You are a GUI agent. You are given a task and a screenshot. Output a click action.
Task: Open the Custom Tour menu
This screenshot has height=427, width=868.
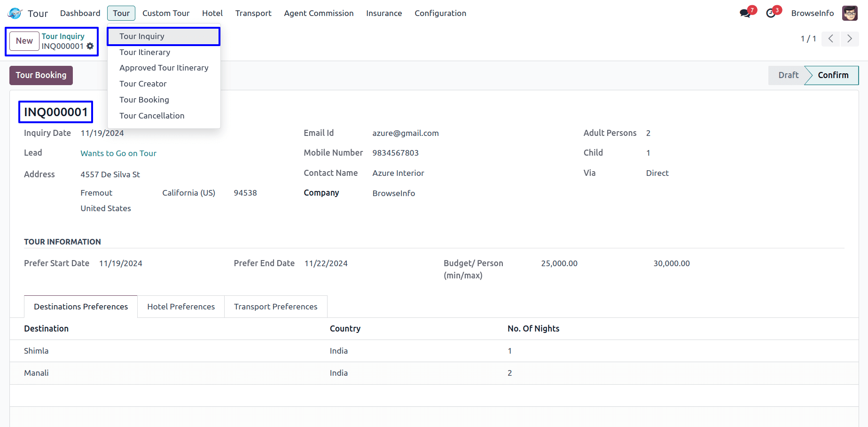point(166,13)
